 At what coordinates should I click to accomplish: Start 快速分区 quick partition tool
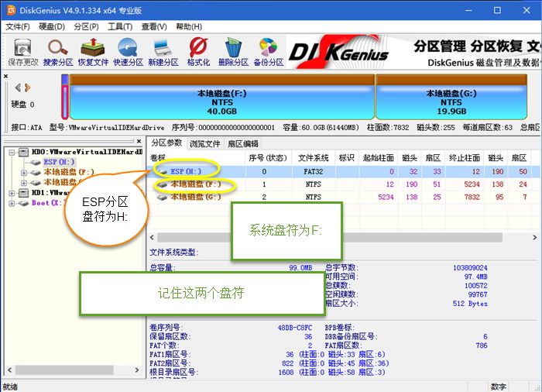[129, 52]
